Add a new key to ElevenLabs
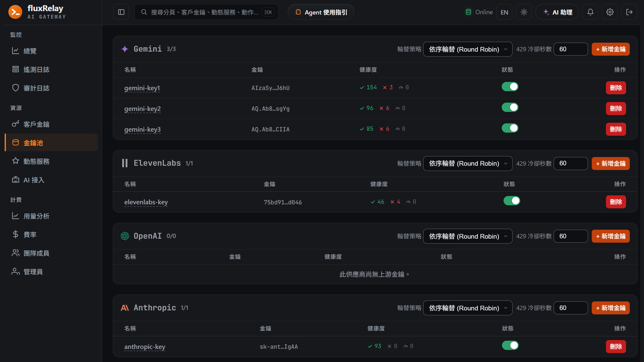Screen dimensions: 644x362 pyautogui.click(x=610, y=164)
